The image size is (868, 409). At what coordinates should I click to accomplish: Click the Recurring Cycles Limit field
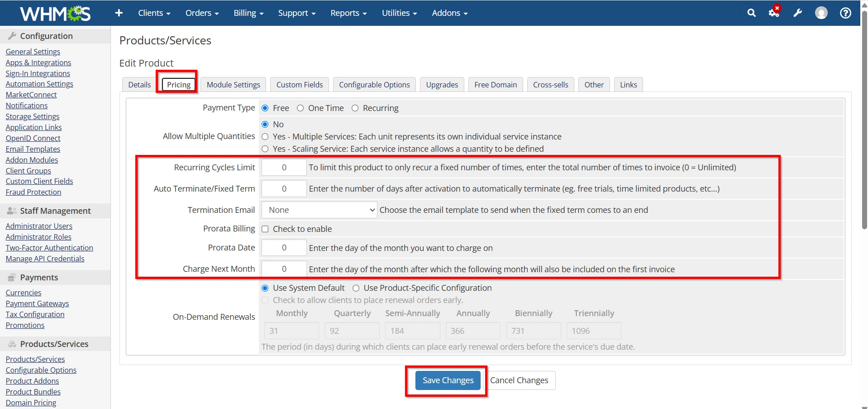click(284, 168)
